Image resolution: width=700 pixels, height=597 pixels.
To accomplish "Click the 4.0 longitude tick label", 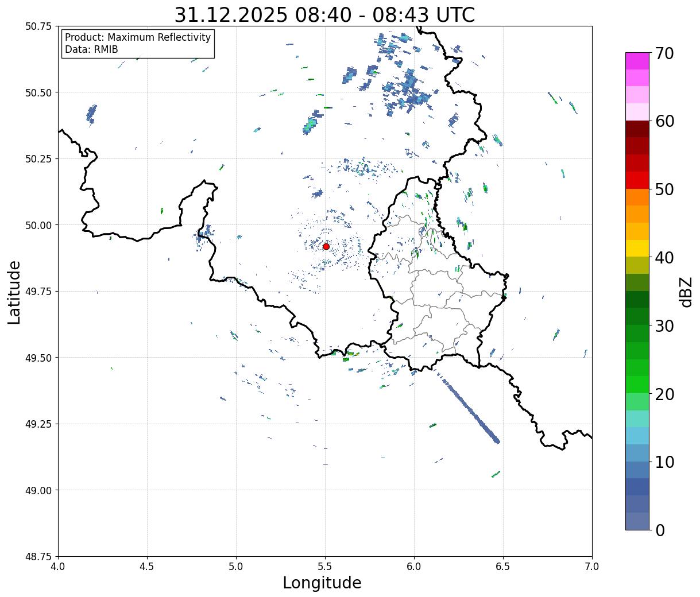I will click(58, 567).
